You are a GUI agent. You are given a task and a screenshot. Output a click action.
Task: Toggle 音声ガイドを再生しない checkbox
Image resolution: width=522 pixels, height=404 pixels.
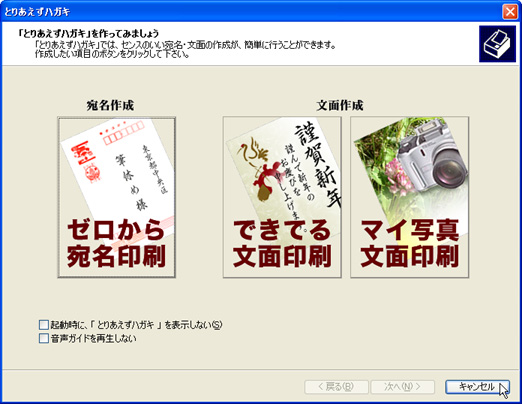tap(44, 338)
